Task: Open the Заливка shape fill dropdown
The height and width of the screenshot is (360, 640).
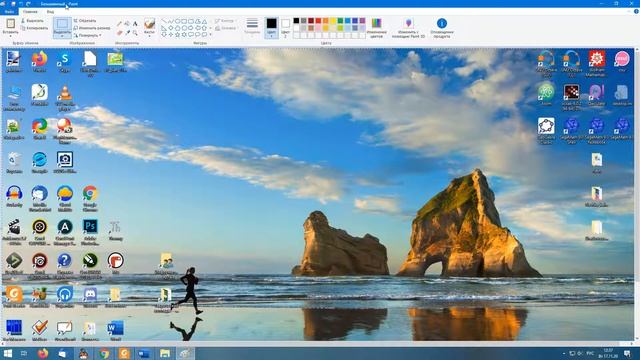Action: 226,28
